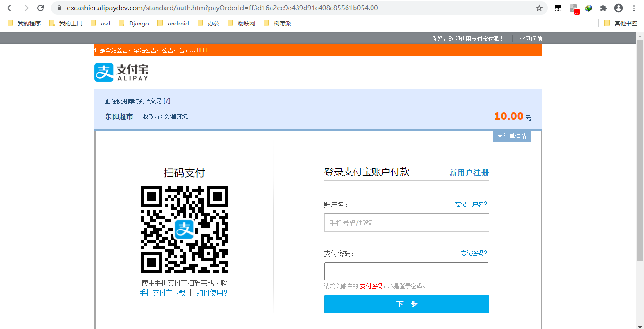Open the black extension icon beside the star
This screenshot has height=329, width=644.
point(558,8)
